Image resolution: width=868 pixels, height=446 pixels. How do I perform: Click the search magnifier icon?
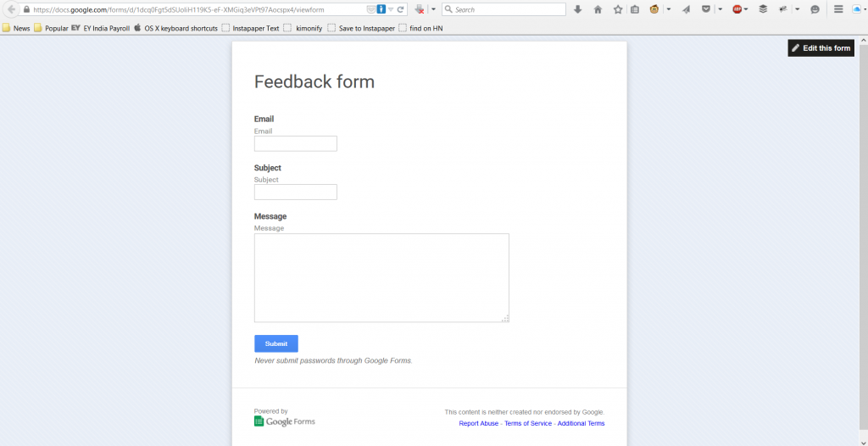pos(448,9)
